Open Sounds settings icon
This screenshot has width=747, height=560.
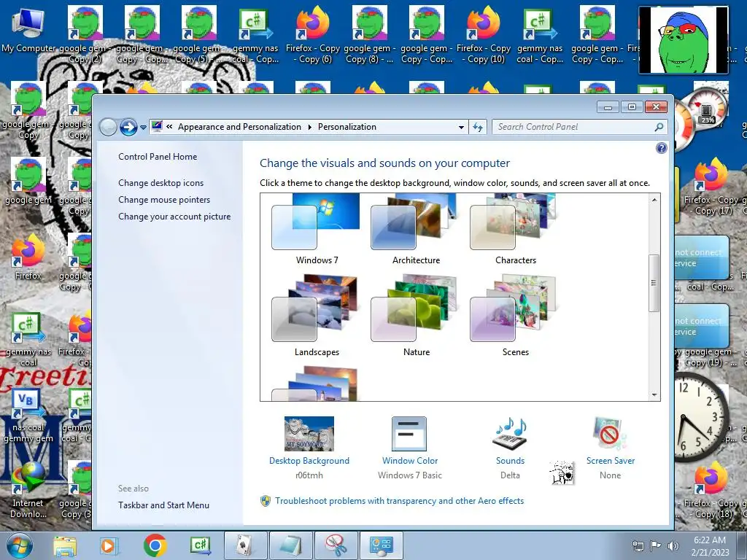point(510,434)
